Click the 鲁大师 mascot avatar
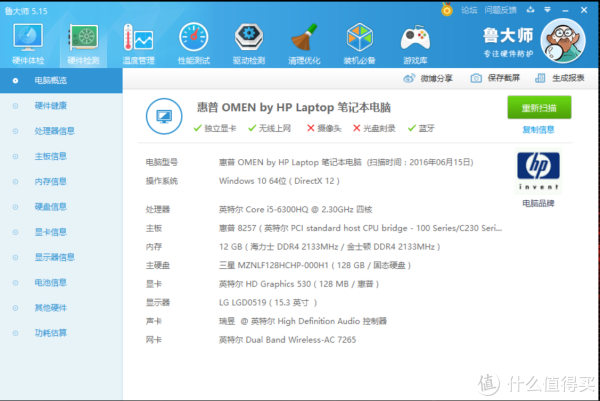 [x=563, y=41]
